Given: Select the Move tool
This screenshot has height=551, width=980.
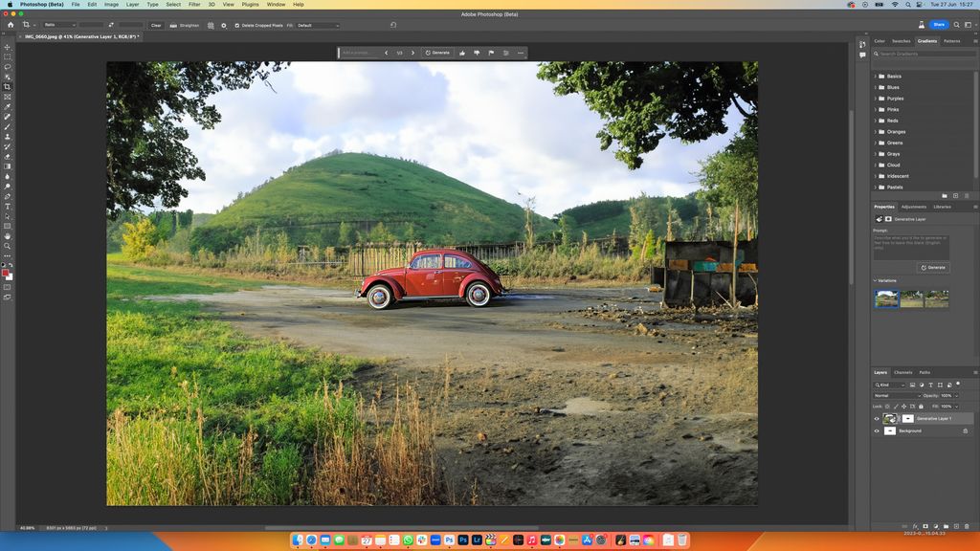Looking at the screenshot, I should 6,46.
